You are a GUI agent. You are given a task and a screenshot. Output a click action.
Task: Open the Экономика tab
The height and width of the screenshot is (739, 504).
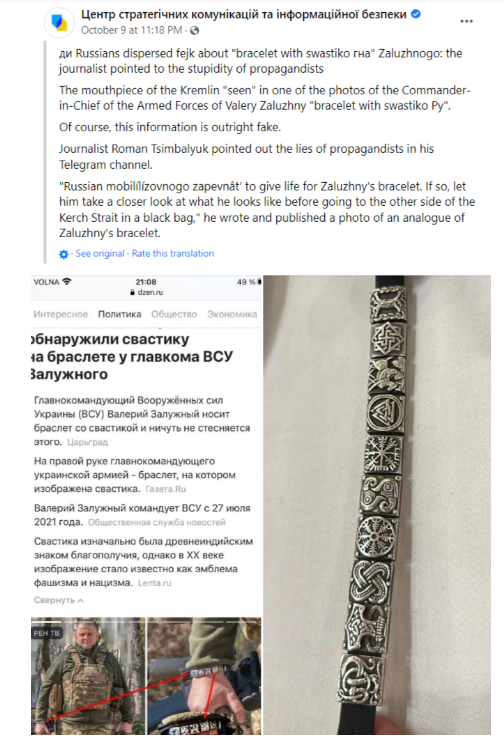coord(232,314)
